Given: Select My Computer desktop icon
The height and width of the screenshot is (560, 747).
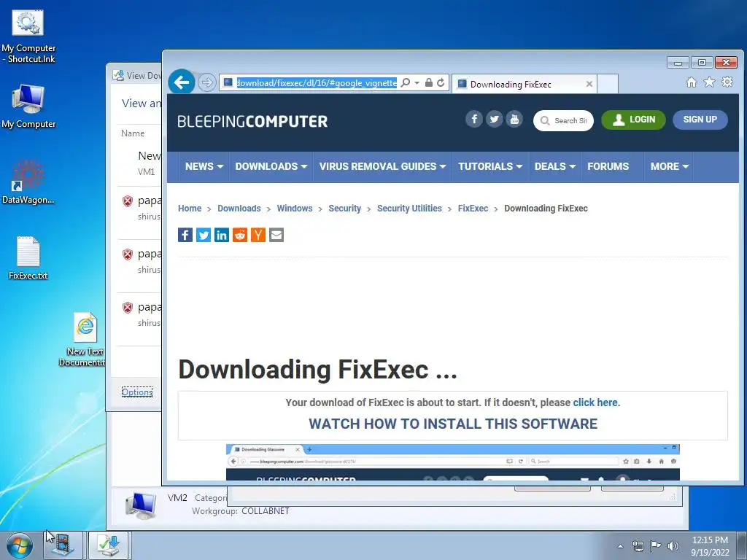Looking at the screenshot, I should [x=28, y=106].
